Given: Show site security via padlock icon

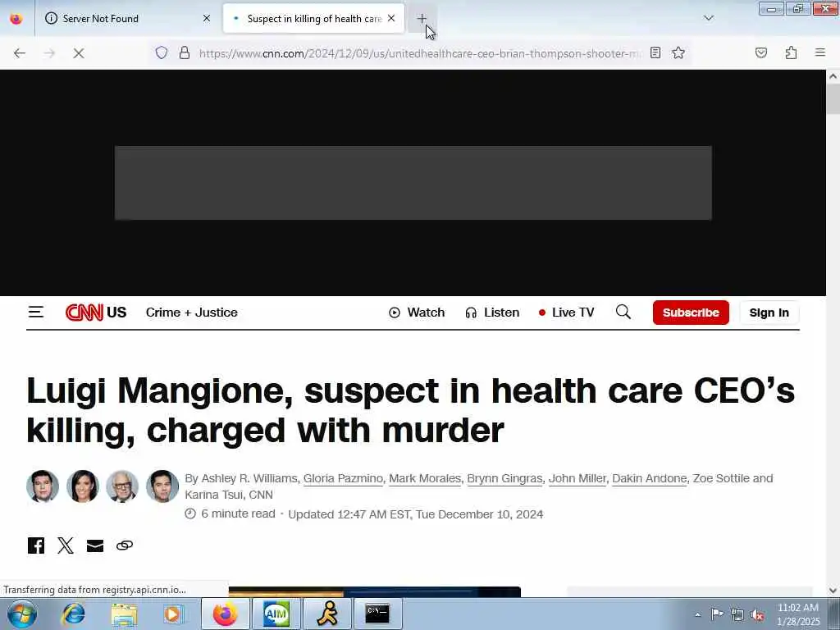Looking at the screenshot, I should click(x=185, y=52).
